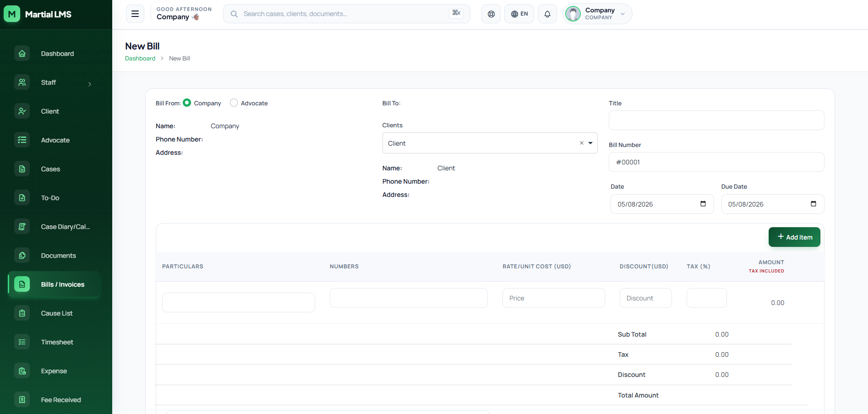Click the Timesheet icon in sidebar
The height and width of the screenshot is (414, 868).
(22, 342)
